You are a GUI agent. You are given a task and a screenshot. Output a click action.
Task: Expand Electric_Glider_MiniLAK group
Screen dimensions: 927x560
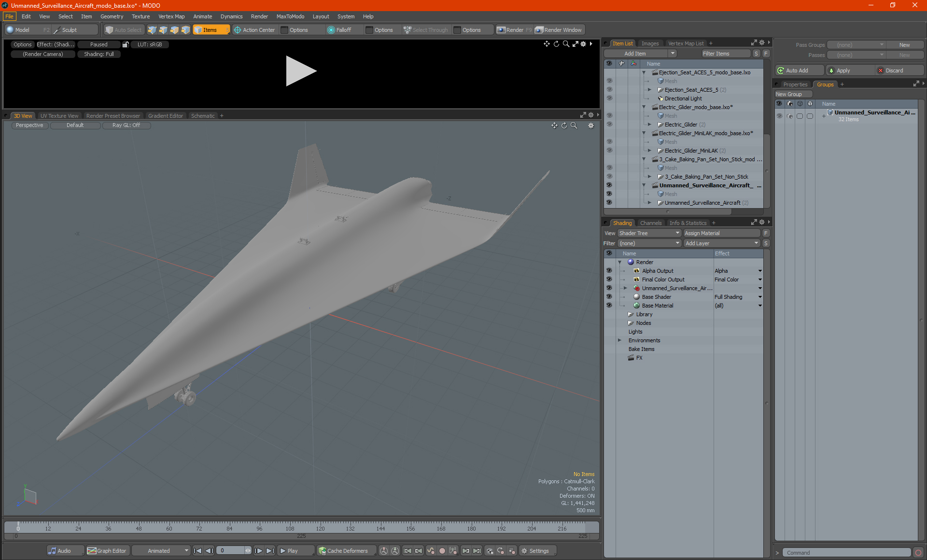click(649, 151)
